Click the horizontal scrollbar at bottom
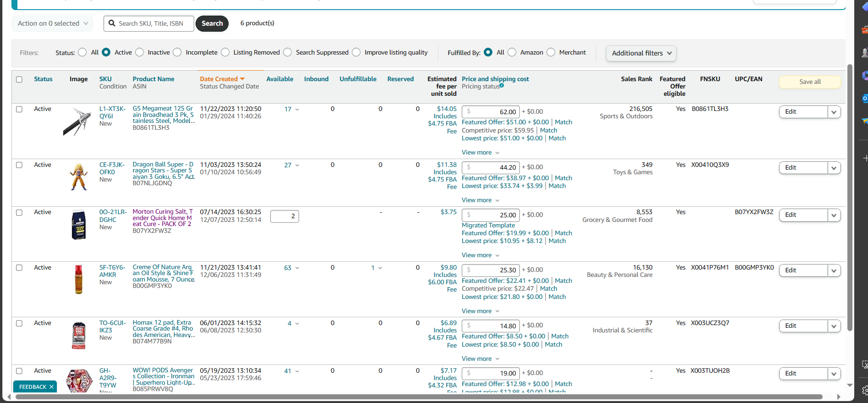This screenshot has height=403, width=868. 419,397
